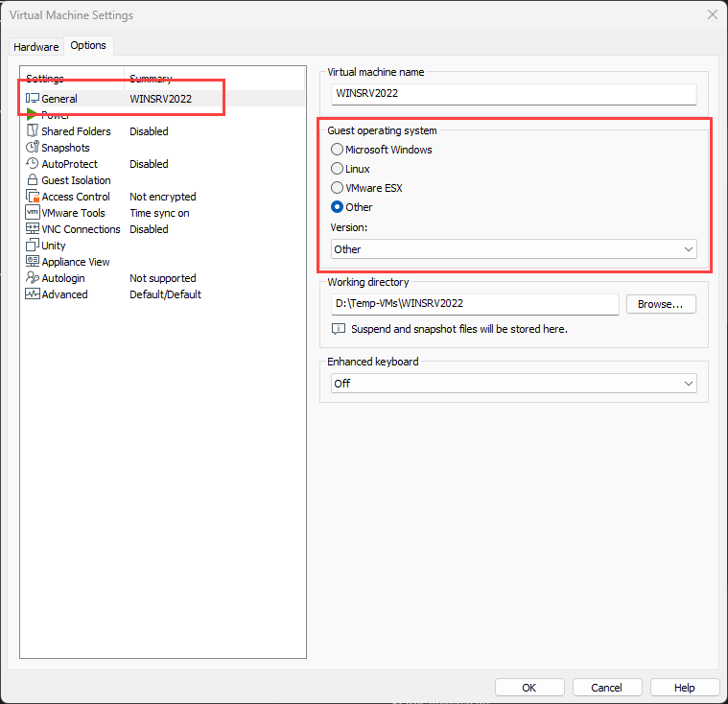Image resolution: width=728 pixels, height=704 pixels.
Task: Click the Guest Isolation padlock icon
Action: click(32, 179)
